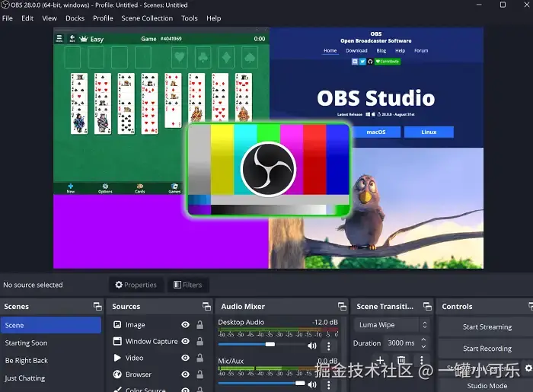
Task: Switch to the Just Chatting scene
Action: (51, 378)
